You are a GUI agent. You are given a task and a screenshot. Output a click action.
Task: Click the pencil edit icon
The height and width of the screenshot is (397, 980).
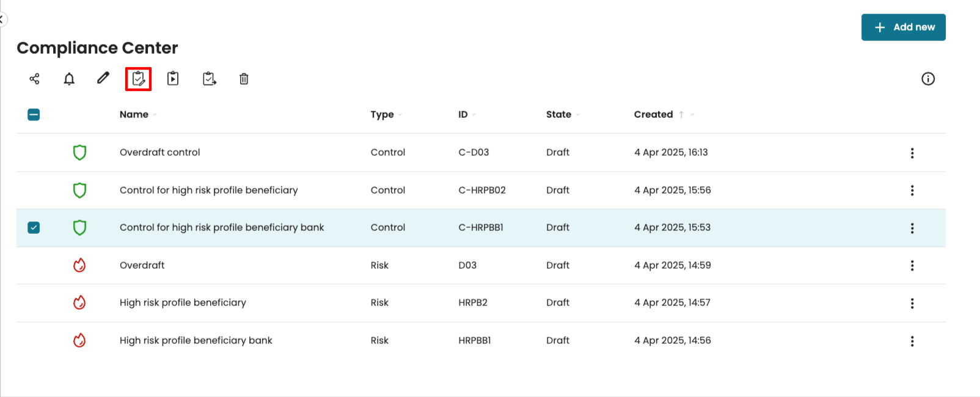[103, 78]
